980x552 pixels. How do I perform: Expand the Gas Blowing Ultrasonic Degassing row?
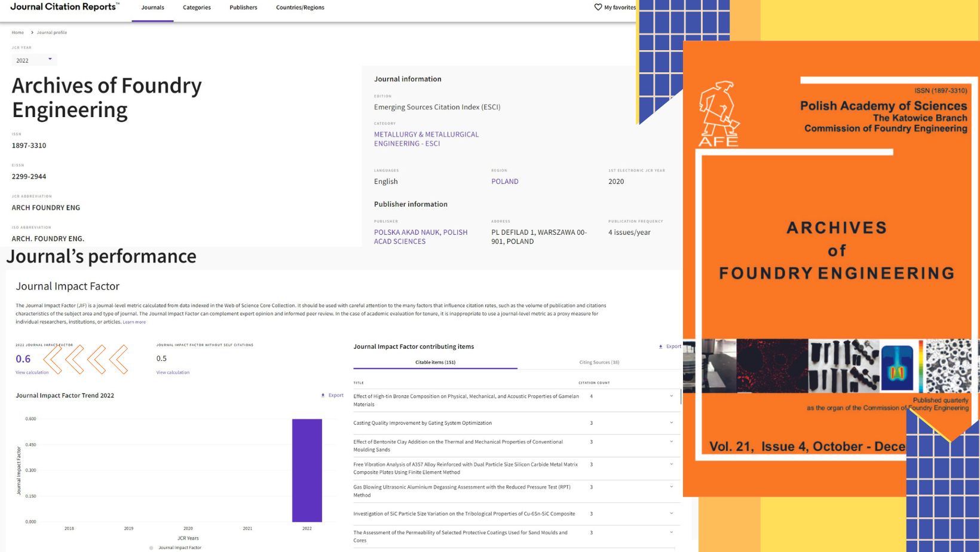point(672,487)
